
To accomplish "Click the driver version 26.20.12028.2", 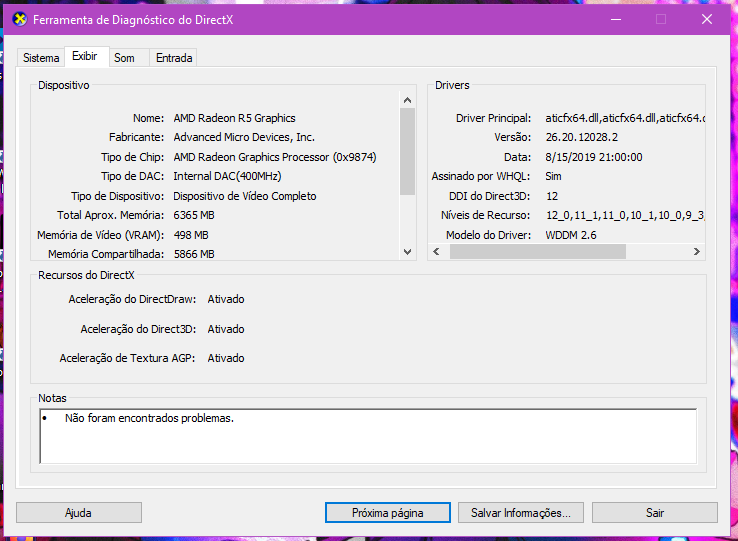I will pyautogui.click(x=582, y=137).
